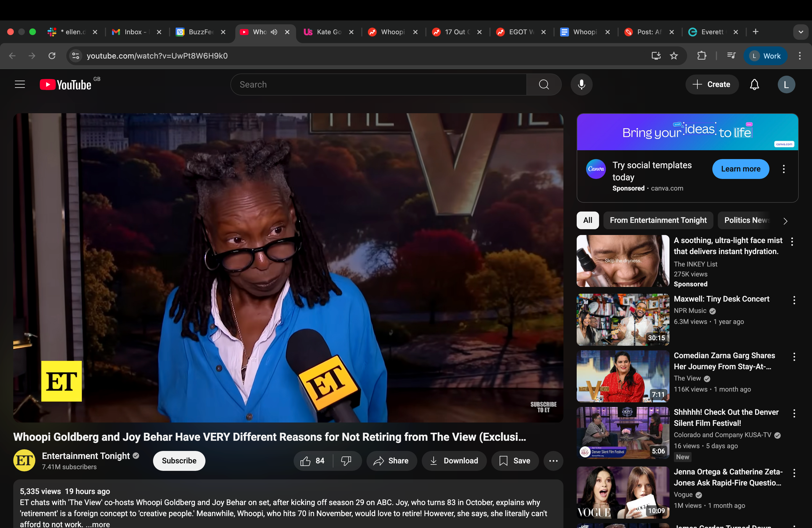
Task: Subscribe to Entertainment Tonight
Action: pyautogui.click(x=179, y=461)
